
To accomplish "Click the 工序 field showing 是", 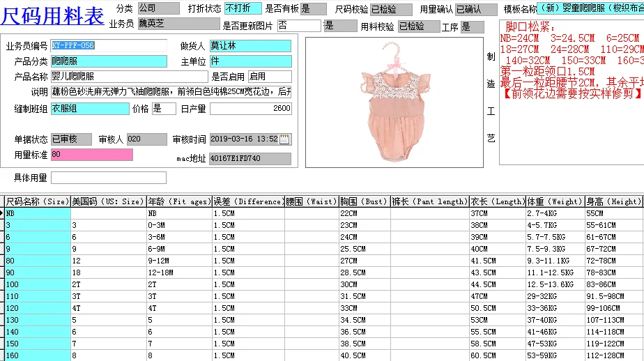I will click(x=473, y=27).
